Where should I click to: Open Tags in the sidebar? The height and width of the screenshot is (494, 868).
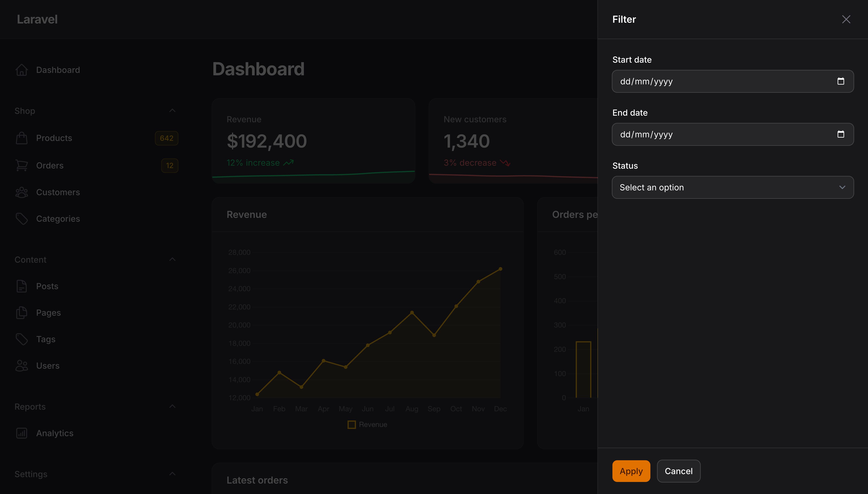point(96,339)
